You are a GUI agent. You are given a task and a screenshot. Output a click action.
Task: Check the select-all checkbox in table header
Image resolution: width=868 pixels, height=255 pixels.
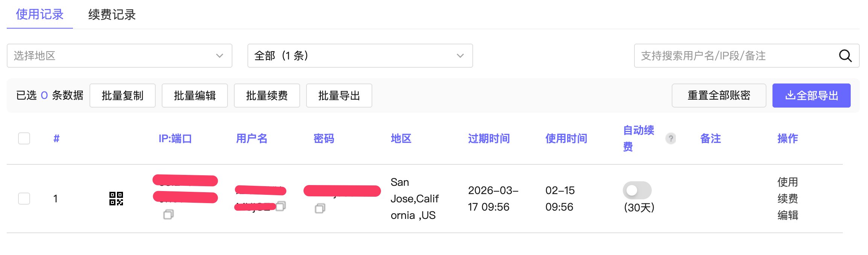[x=24, y=138]
